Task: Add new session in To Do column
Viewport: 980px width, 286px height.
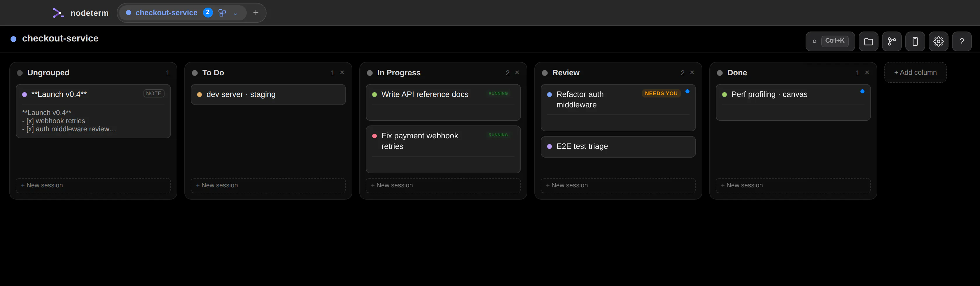Action: pyautogui.click(x=268, y=185)
